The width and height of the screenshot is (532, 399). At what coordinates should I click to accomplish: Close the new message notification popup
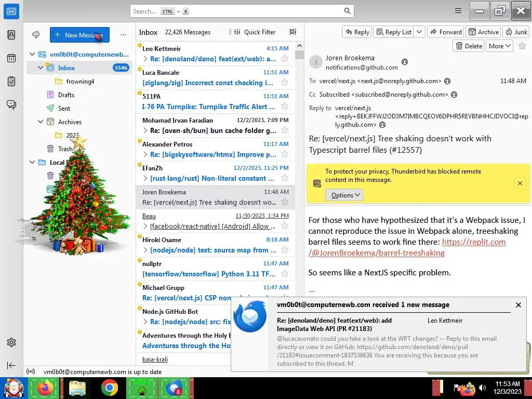[518, 305]
